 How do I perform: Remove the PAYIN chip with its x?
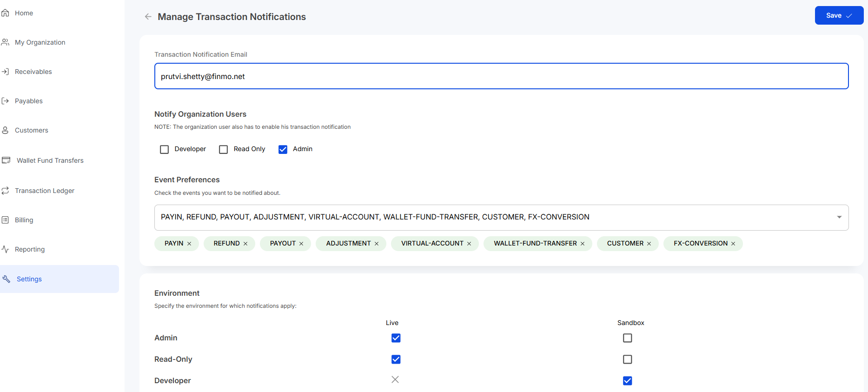click(189, 244)
